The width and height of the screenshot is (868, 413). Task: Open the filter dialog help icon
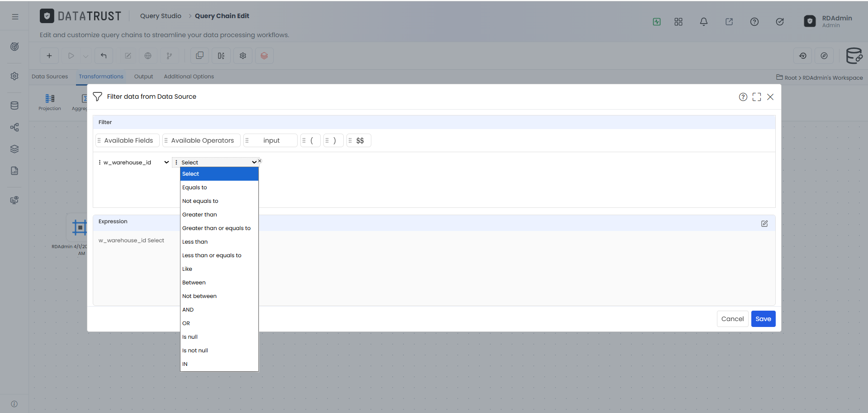tap(743, 97)
